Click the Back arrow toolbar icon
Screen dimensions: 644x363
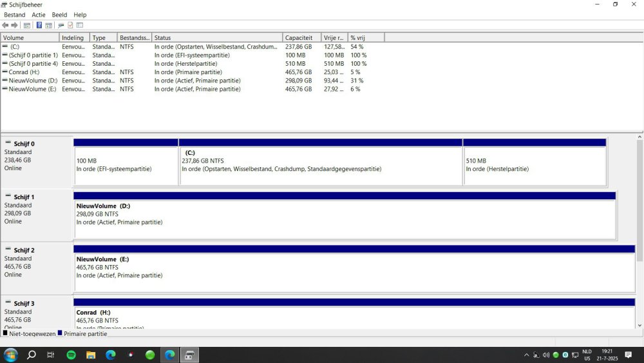click(x=5, y=26)
